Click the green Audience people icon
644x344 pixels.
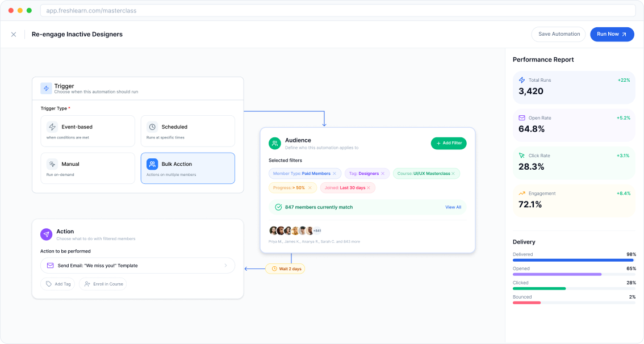275,143
